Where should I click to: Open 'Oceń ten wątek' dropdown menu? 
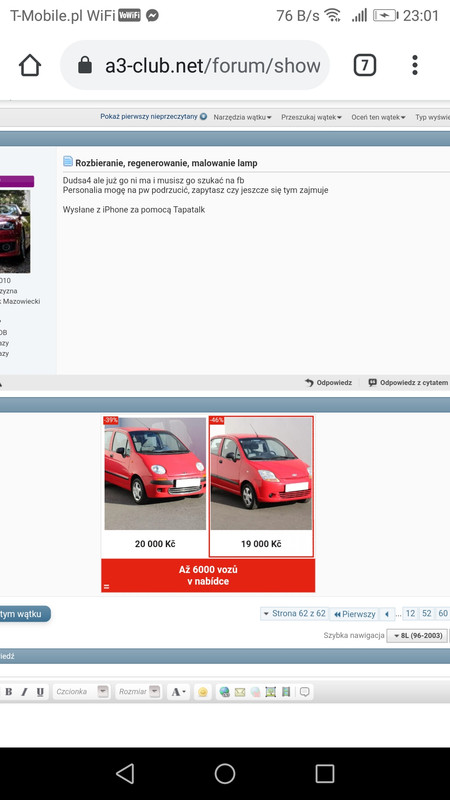(x=378, y=117)
